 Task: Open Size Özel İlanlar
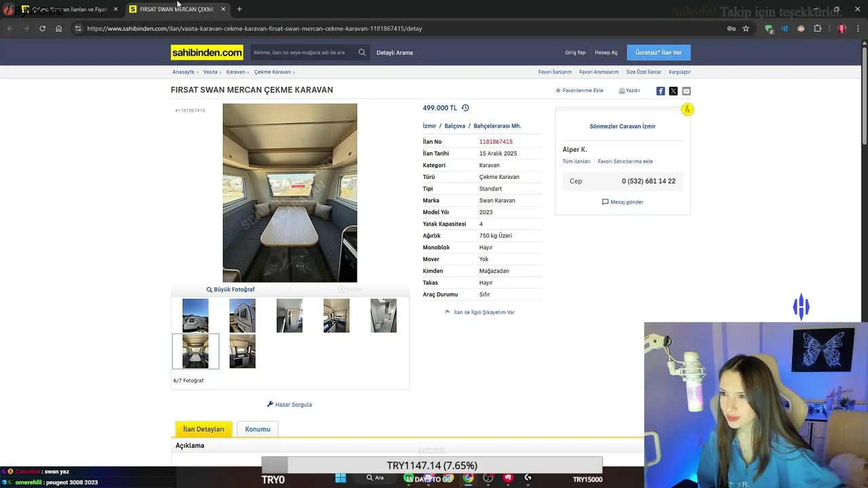[644, 72]
